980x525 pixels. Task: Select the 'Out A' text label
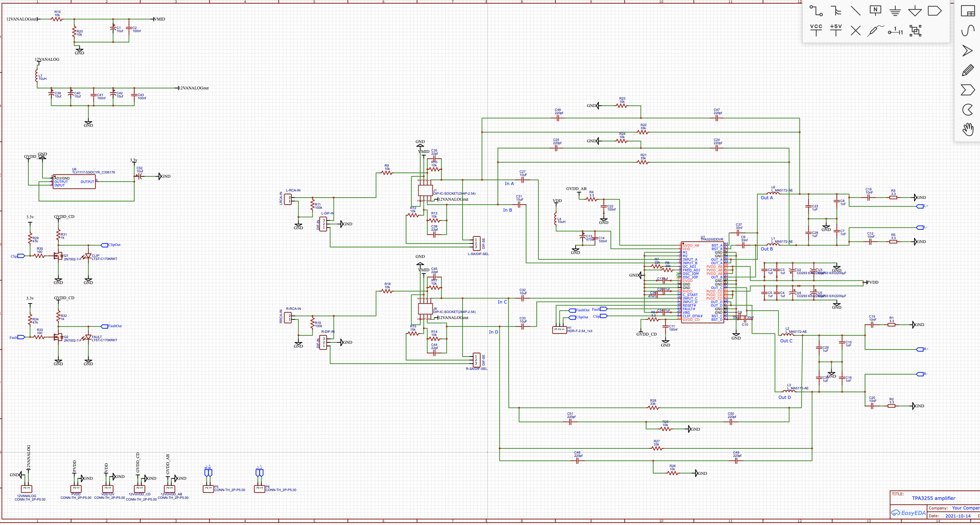tap(766, 197)
